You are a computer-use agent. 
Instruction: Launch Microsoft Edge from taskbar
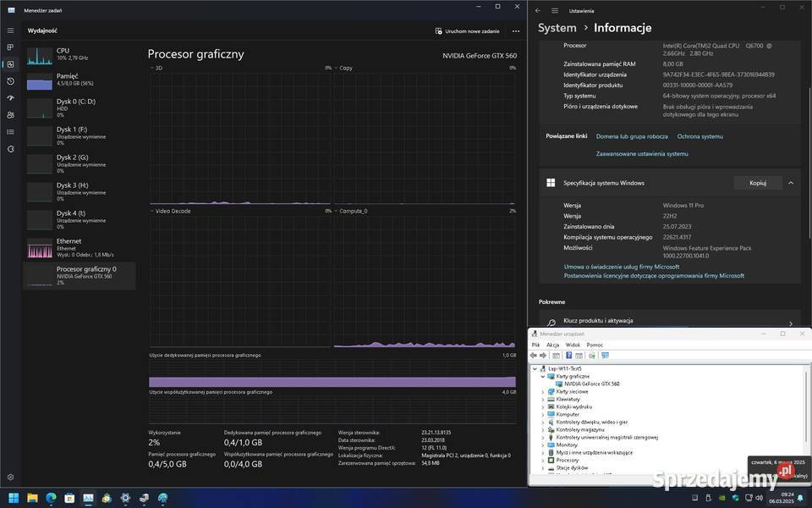click(51, 498)
